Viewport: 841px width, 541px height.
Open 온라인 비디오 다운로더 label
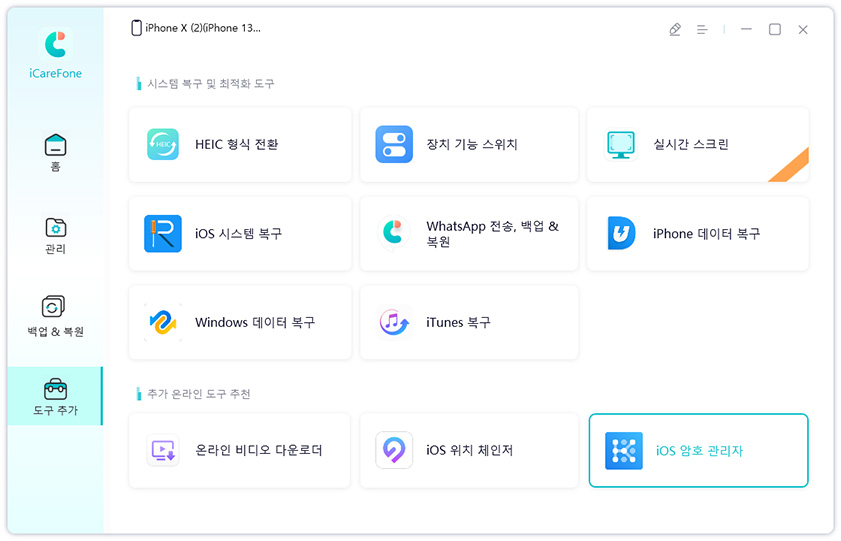[x=259, y=450]
